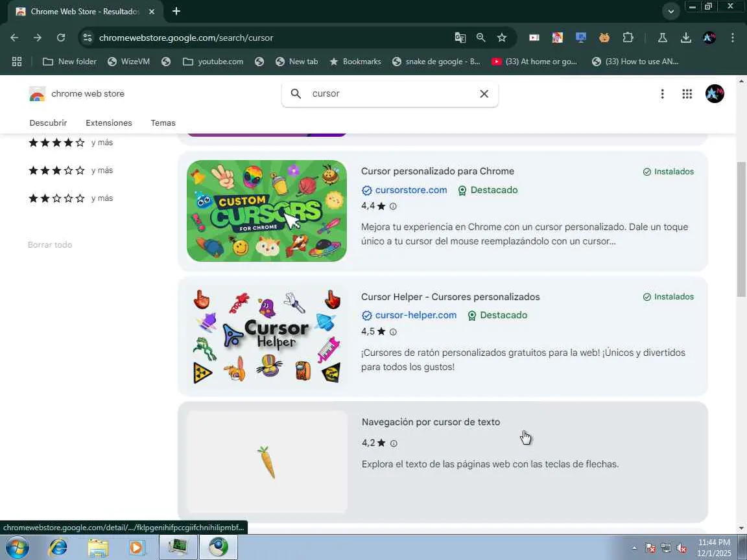The width and height of the screenshot is (747, 560).
Task: Click the Translate page icon
Action: [x=460, y=38]
